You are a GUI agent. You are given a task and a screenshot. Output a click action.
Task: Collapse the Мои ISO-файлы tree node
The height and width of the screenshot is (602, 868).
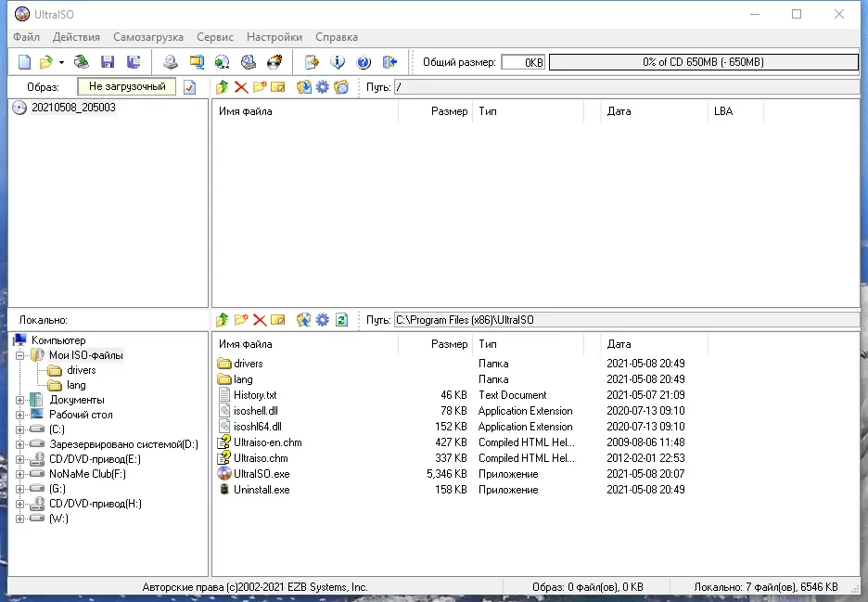click(x=19, y=355)
